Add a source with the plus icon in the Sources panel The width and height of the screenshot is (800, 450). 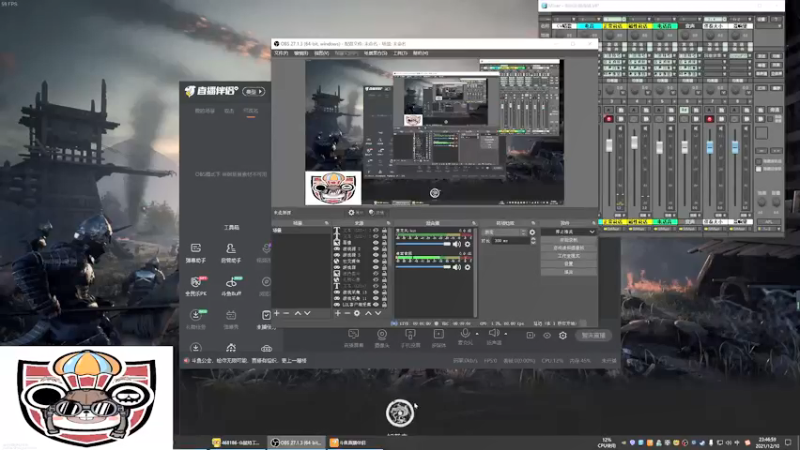coord(337,313)
